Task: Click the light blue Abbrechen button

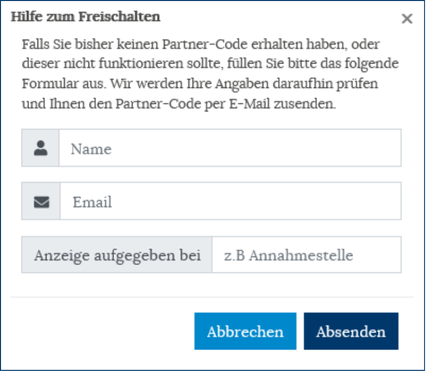Action: click(x=245, y=331)
